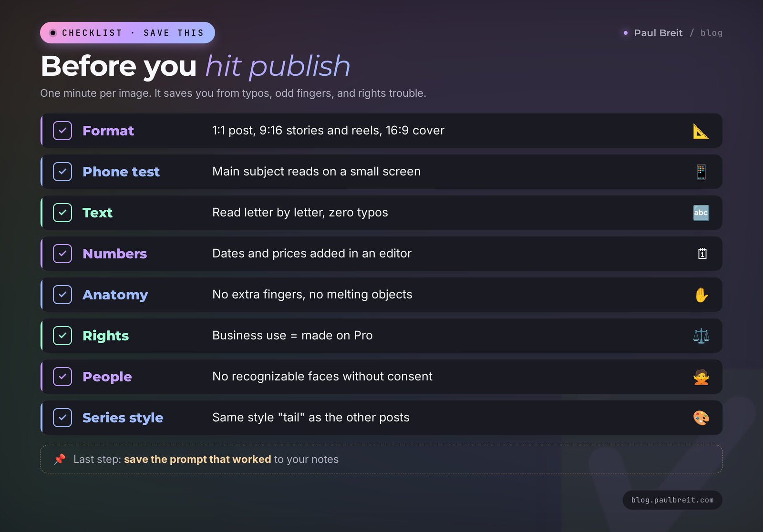Click the "Before you hit publish" heading
The height and width of the screenshot is (532, 763).
[196, 66]
